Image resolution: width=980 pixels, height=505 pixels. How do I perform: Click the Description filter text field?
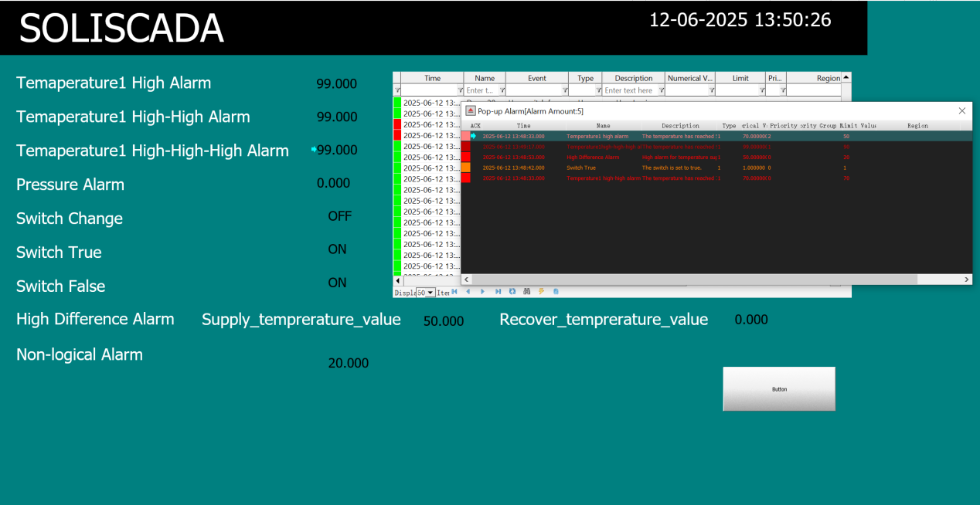click(629, 90)
